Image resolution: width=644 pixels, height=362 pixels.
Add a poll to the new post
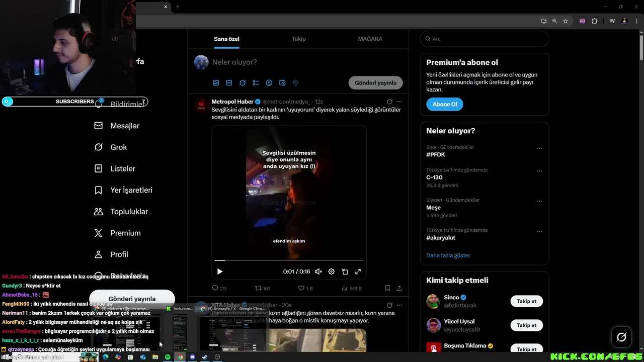point(256,83)
